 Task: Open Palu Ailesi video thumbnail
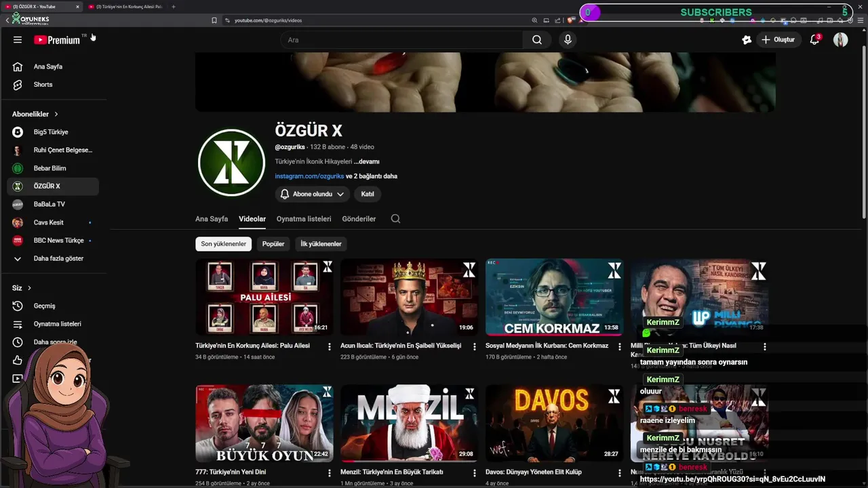click(x=264, y=297)
